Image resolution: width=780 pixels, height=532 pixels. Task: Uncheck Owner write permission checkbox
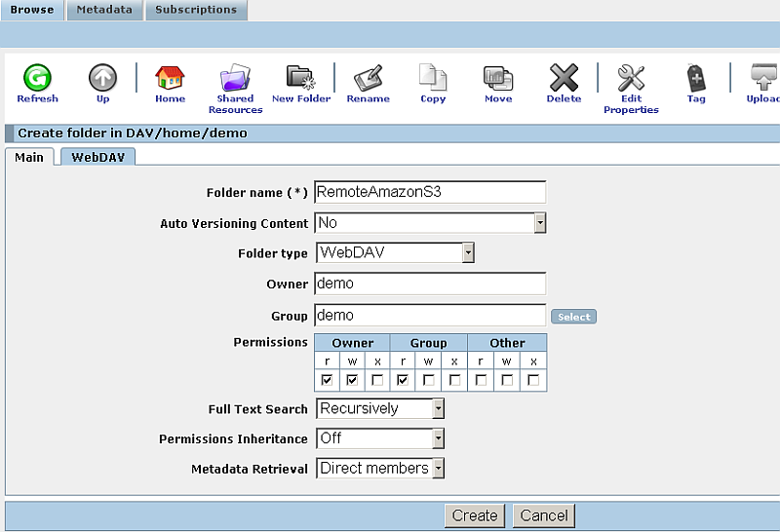tap(352, 381)
